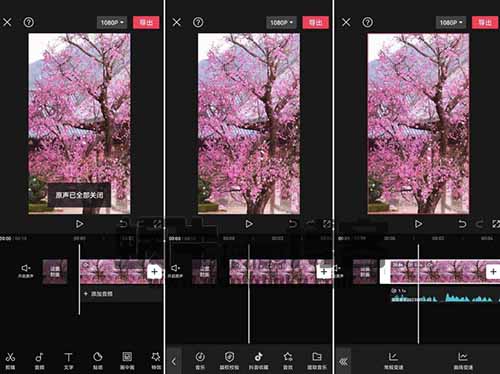Undo last action on right screen
The image size is (500, 374).
(x=462, y=224)
